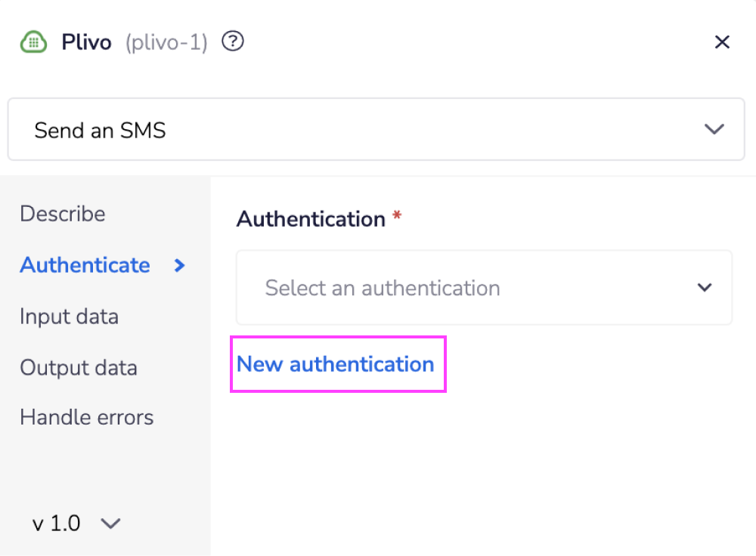The height and width of the screenshot is (556, 756).
Task: Click the chevron beside v 1.0
Action: pos(110,523)
